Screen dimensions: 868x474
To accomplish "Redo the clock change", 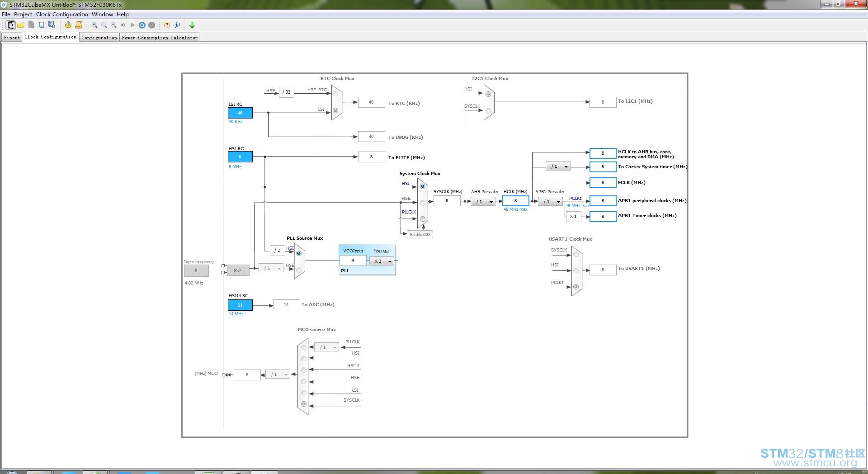I will click(132, 25).
